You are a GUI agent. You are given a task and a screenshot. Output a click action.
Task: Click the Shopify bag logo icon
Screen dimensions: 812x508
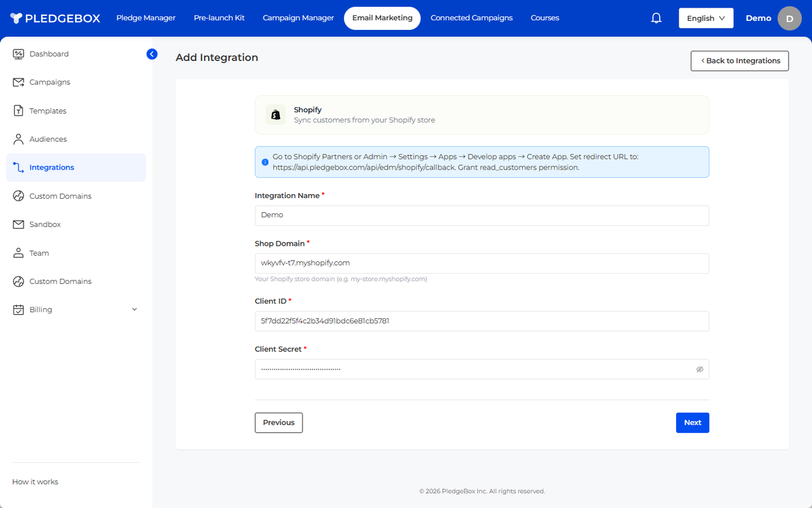(x=275, y=115)
